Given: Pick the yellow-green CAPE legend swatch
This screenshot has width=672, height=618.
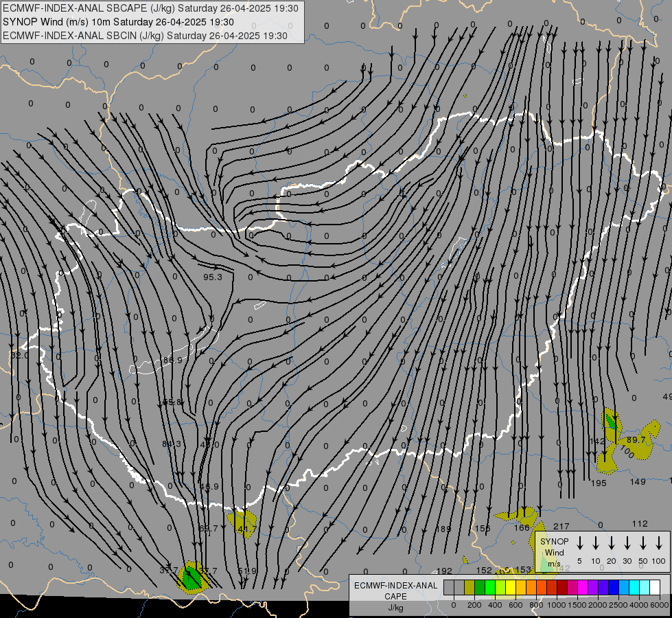Looking at the screenshot, I should pos(500,588).
